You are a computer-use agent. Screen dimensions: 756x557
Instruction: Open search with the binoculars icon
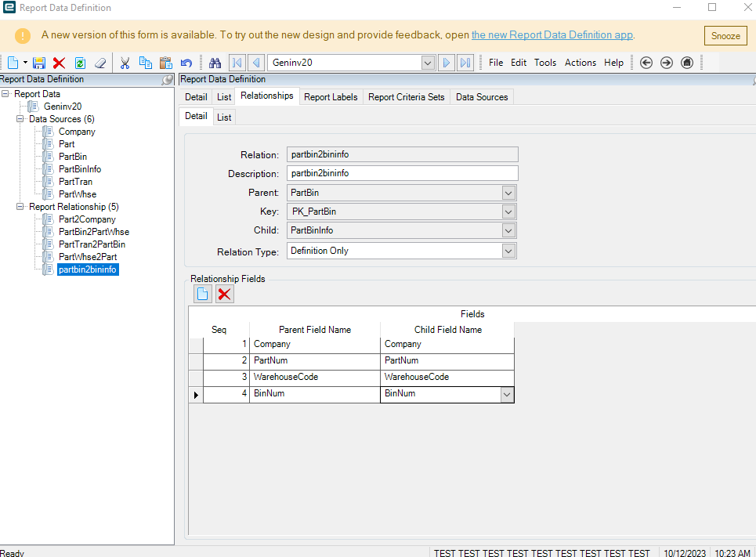tap(215, 63)
